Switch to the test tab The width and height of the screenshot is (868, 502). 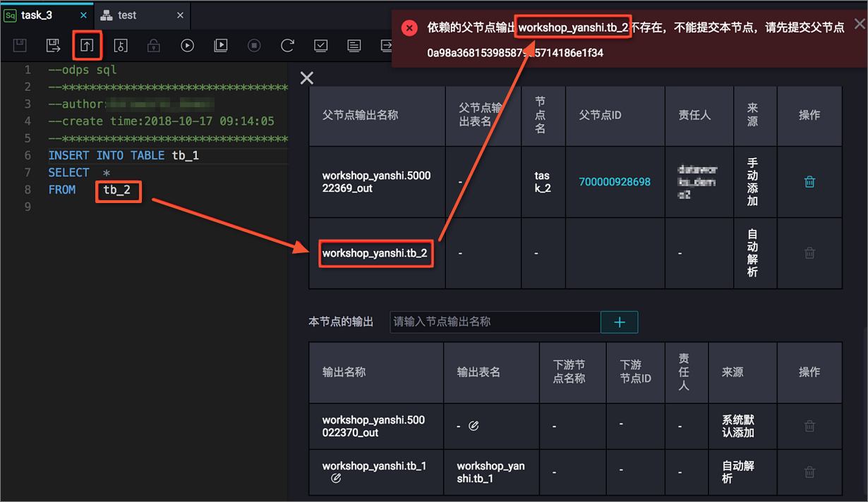(x=128, y=15)
